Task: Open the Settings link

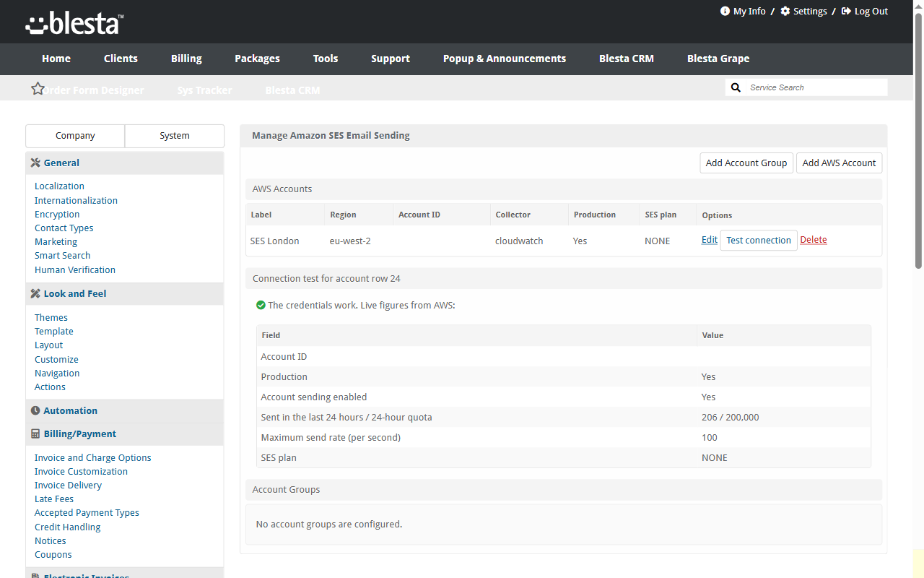Action: click(810, 11)
